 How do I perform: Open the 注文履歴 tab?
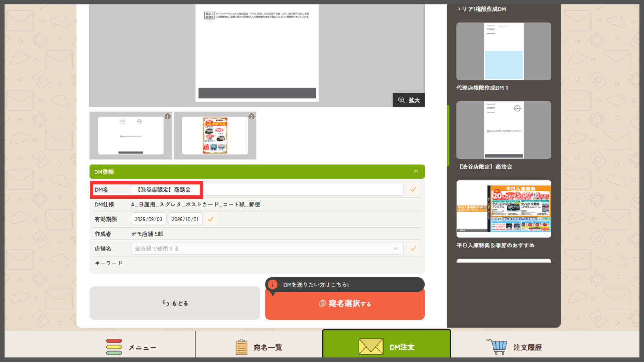(527, 347)
